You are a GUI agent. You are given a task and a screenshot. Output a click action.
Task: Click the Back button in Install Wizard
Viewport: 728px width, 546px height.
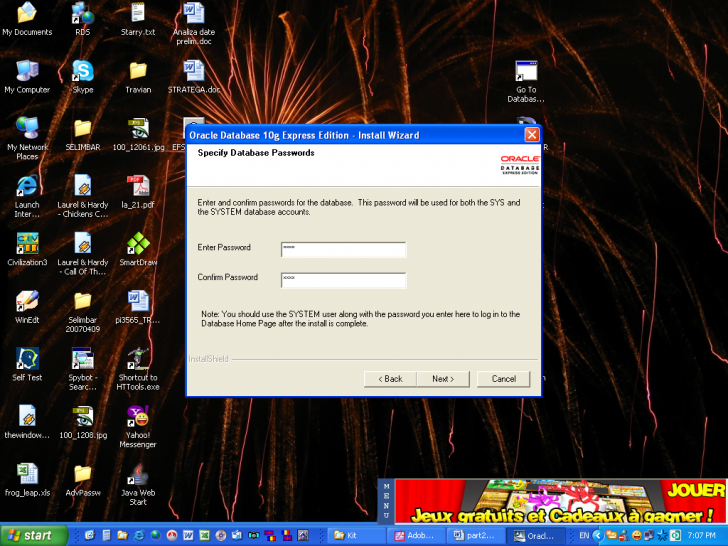pyautogui.click(x=390, y=379)
